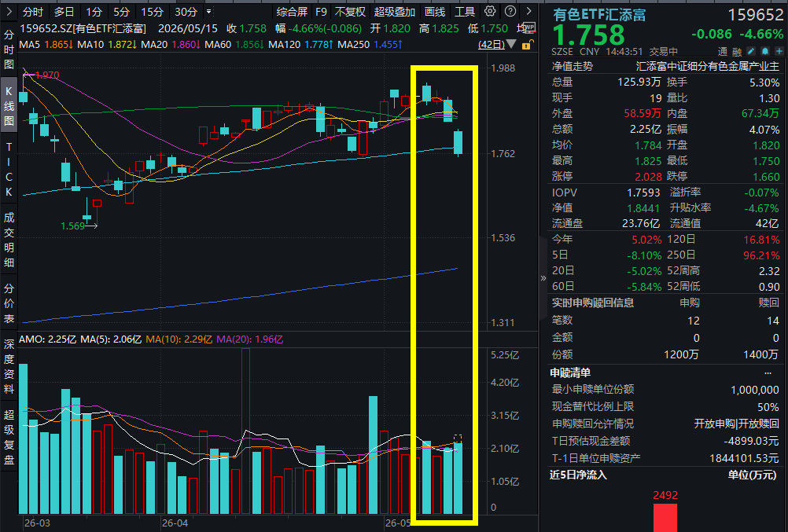Add stock to watchlist with plus icon

[779, 51]
